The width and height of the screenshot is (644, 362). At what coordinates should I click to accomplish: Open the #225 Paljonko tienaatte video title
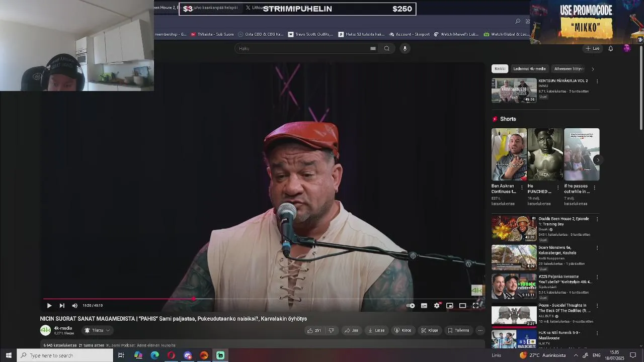pos(566,279)
